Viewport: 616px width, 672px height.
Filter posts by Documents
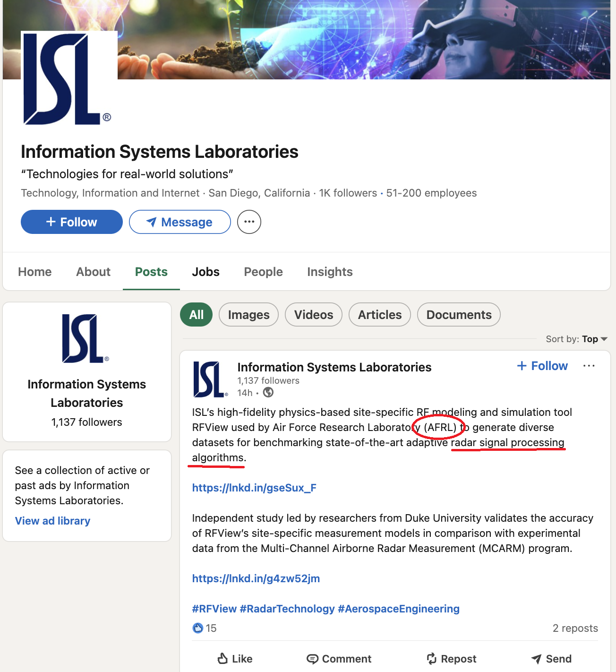pyautogui.click(x=459, y=315)
